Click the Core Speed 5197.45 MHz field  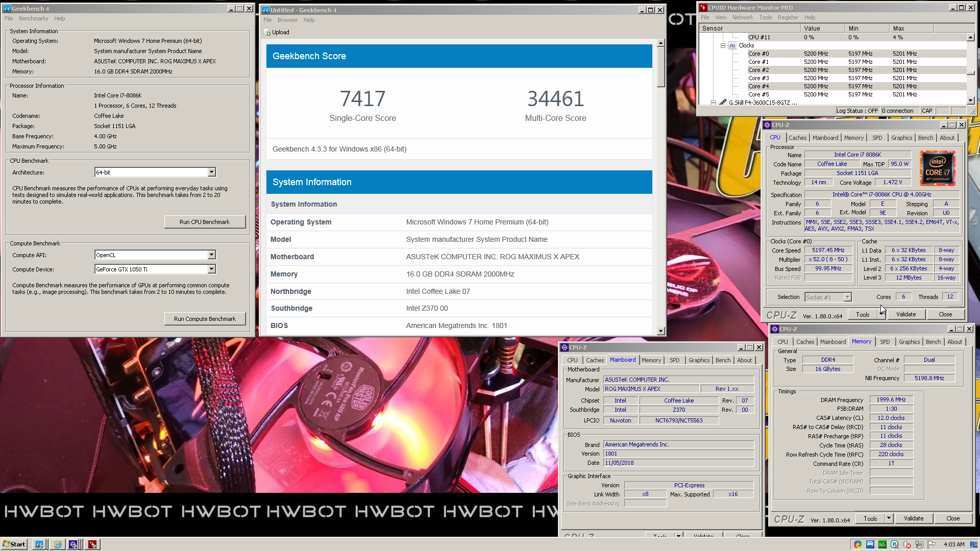828,250
